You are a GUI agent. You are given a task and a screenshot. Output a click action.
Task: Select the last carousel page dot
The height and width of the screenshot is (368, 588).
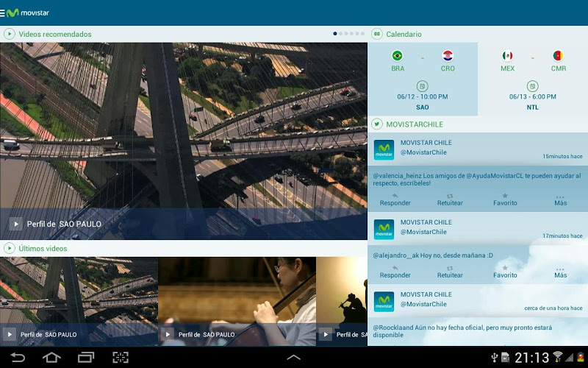[362, 34]
